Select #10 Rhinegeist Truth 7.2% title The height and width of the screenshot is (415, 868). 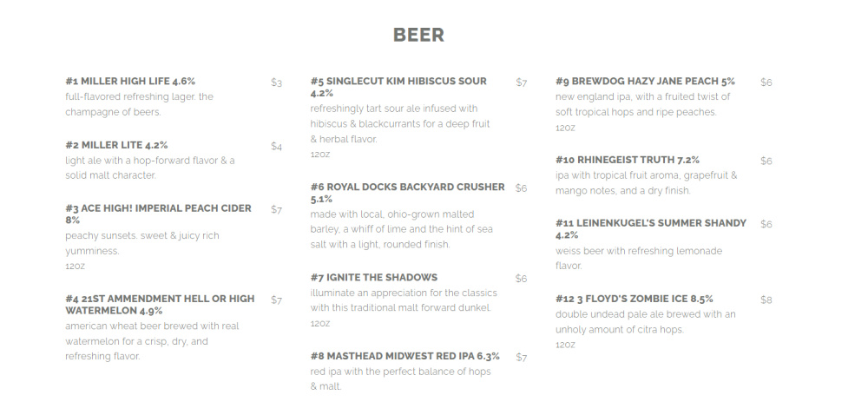coord(628,160)
